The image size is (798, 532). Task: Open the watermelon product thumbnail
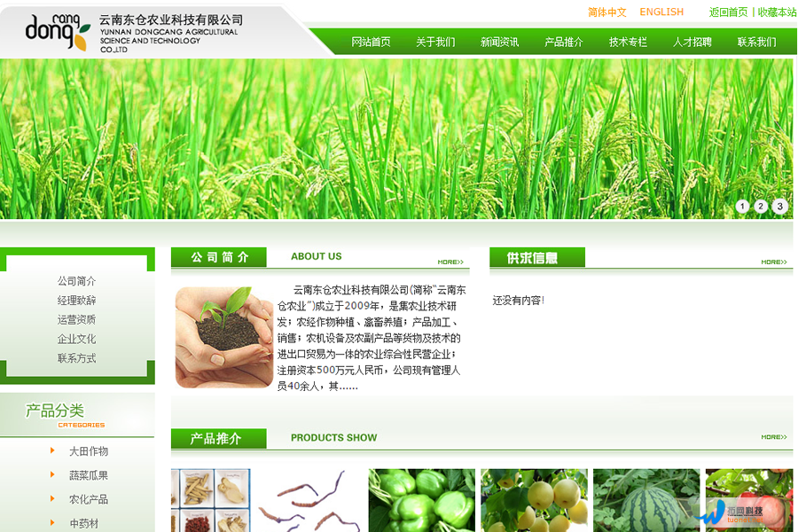(x=645, y=502)
